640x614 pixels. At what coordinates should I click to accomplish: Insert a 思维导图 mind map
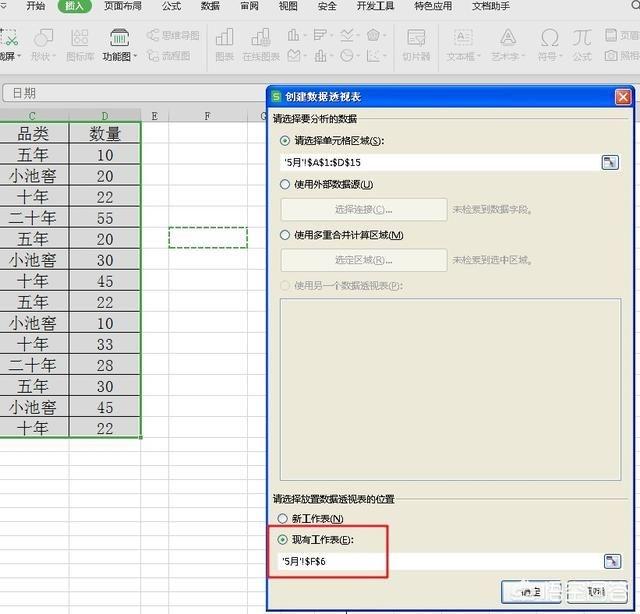(173, 36)
